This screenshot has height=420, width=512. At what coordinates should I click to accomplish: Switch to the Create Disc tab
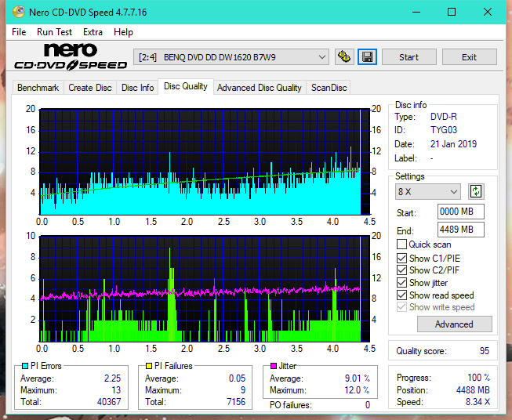click(x=90, y=88)
